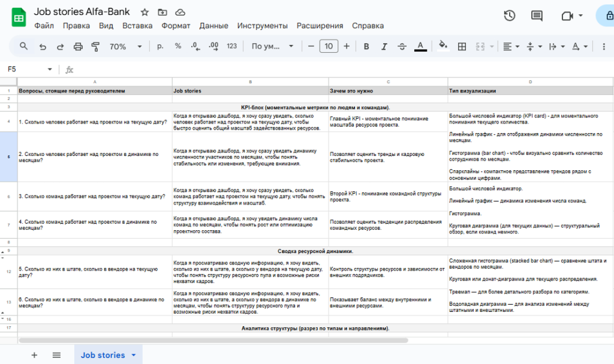Click the borders grid icon
Viewport: 614px width, 364px height.
point(462,47)
